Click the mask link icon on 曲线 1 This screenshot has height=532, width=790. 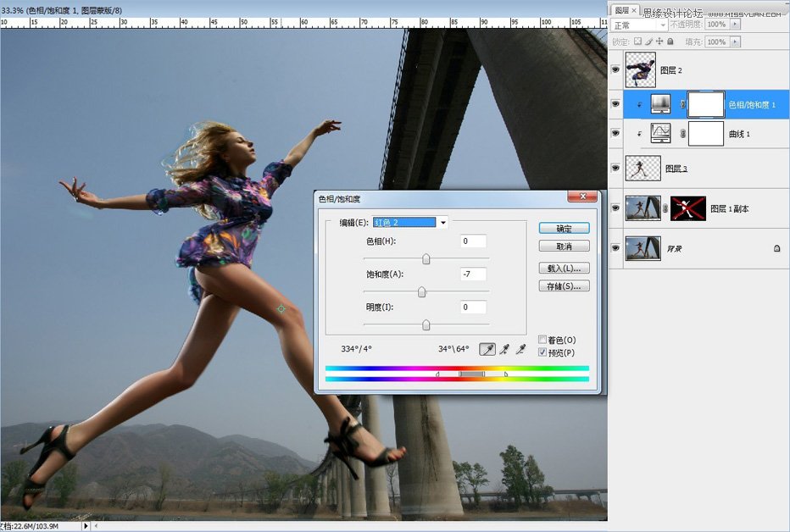pyautogui.click(x=682, y=134)
